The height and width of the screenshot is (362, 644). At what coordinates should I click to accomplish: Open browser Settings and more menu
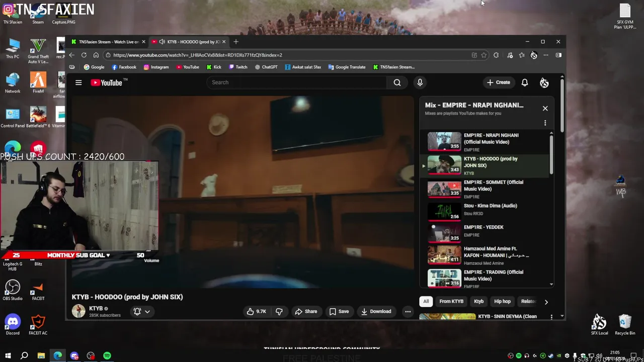(x=546, y=55)
